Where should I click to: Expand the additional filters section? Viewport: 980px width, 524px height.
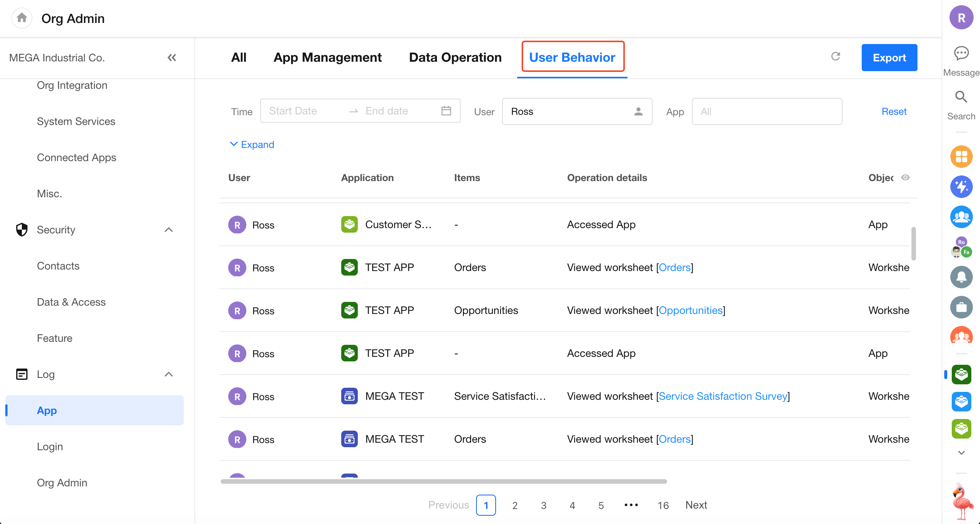[252, 145]
